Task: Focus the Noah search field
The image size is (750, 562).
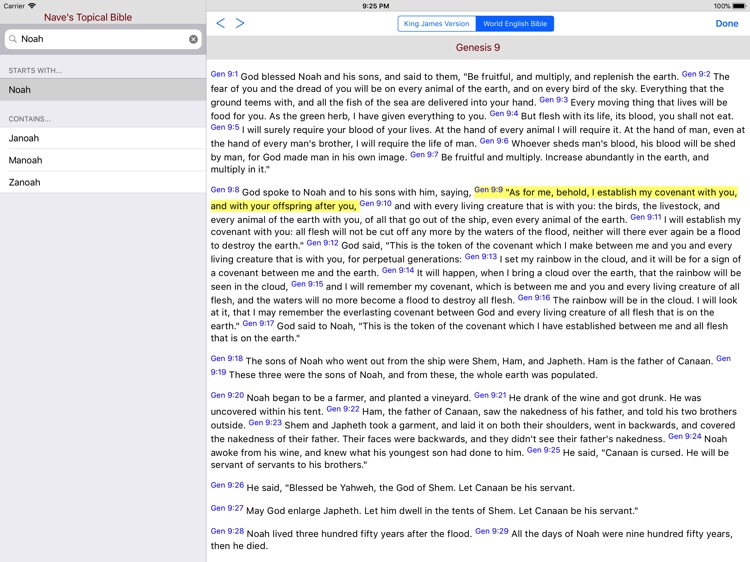Action: (103, 39)
